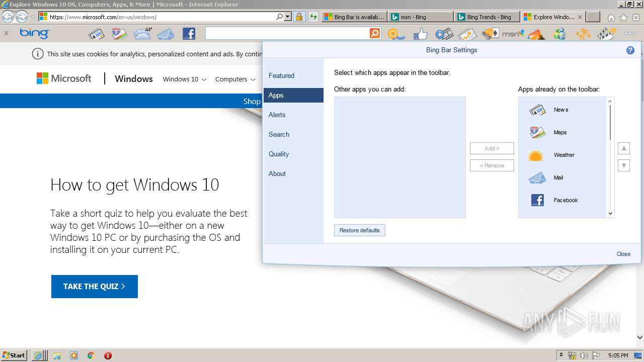Open the Mail app on the Bing Bar toolbar
644x362 pixels.
(166, 34)
